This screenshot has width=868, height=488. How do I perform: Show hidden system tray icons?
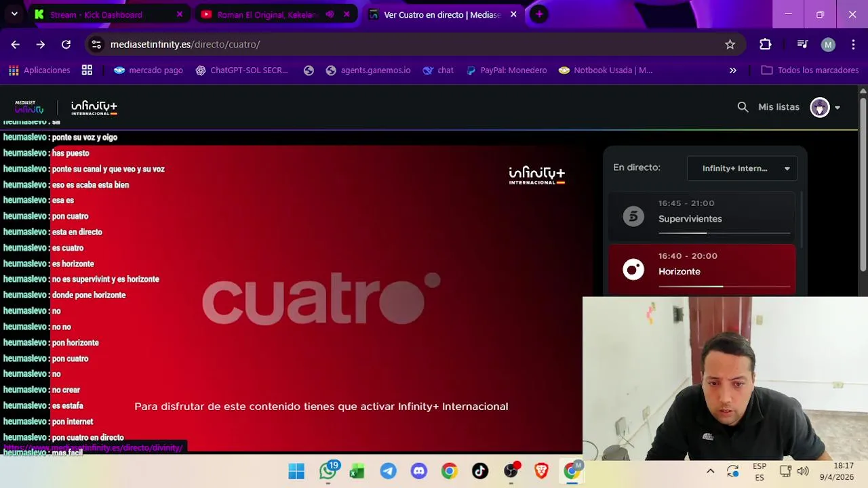[x=710, y=471]
